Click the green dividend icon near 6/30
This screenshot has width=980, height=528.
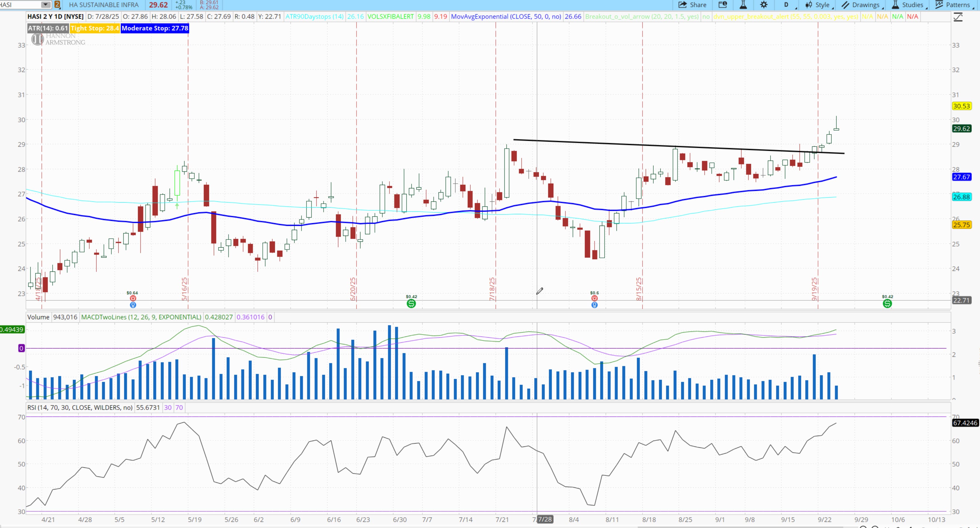pyautogui.click(x=411, y=303)
